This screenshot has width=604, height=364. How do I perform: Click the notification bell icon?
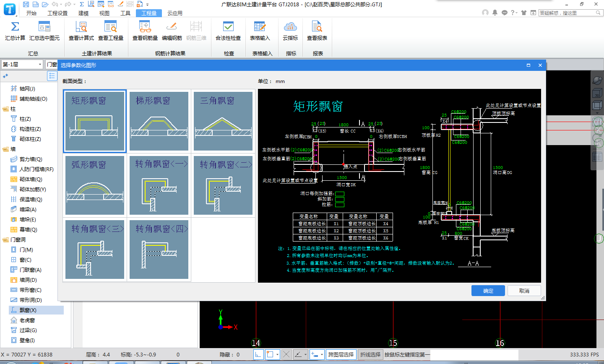(495, 13)
